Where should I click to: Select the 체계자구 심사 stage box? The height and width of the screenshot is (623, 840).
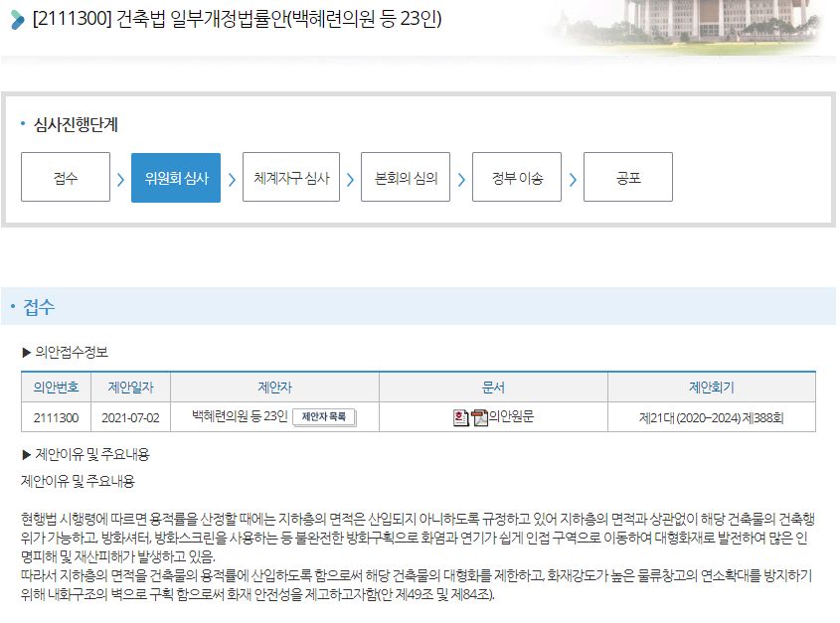click(x=291, y=177)
